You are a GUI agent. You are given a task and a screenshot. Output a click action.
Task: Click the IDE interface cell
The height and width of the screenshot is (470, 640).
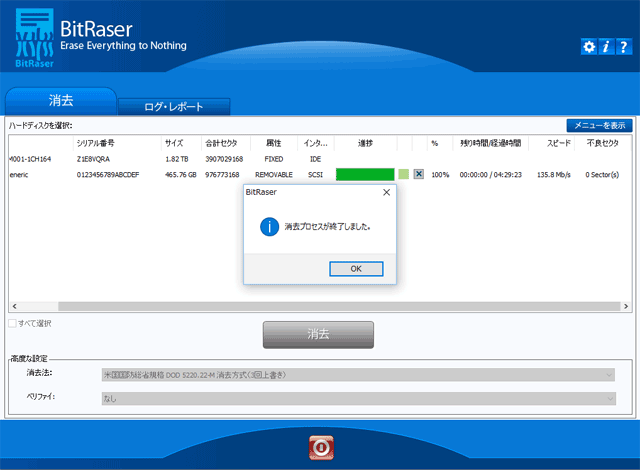coord(316,159)
